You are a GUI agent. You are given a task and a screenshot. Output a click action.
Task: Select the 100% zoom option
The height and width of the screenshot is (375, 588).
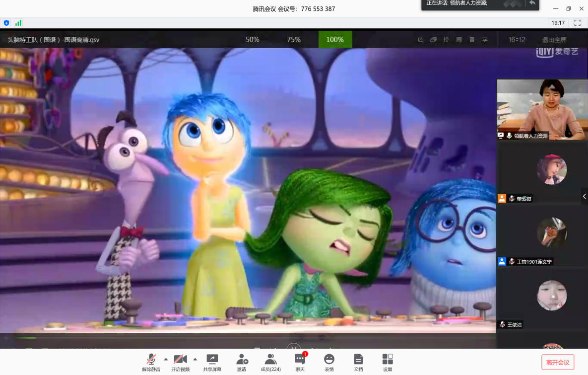[335, 39]
